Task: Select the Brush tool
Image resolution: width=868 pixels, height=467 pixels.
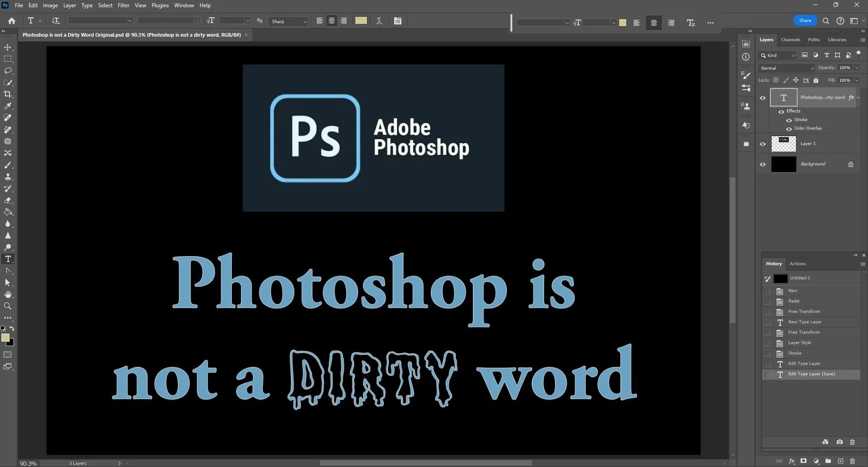Action: point(8,165)
